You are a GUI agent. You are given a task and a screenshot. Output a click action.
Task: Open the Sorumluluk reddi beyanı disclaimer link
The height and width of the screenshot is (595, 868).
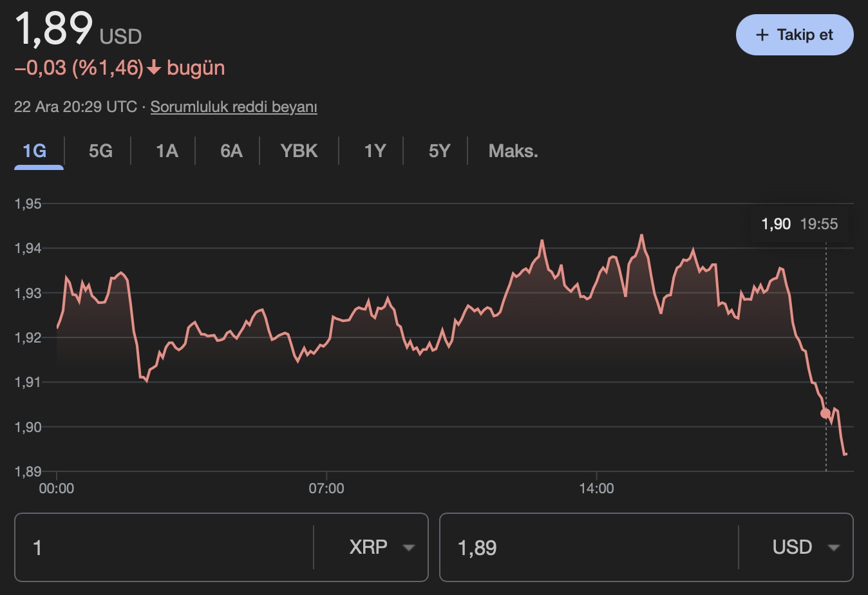[x=233, y=107]
